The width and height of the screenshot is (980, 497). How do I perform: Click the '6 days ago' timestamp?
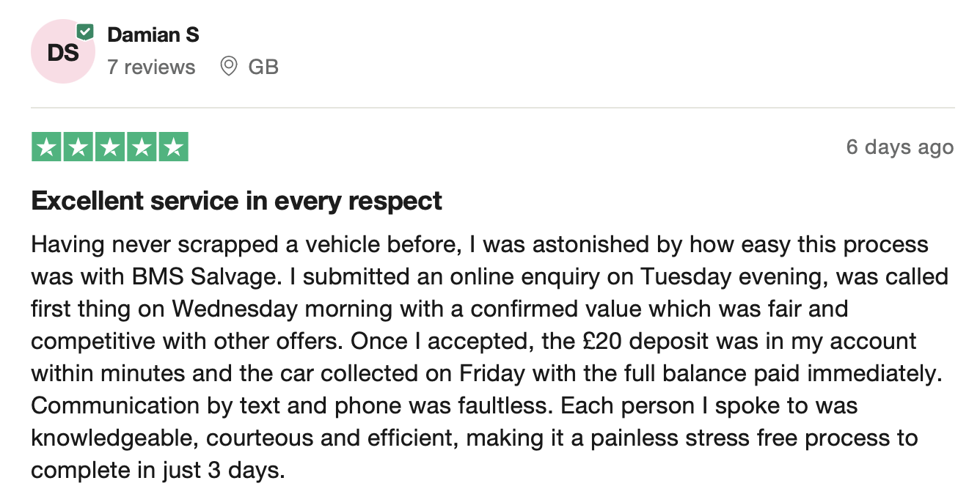(900, 147)
